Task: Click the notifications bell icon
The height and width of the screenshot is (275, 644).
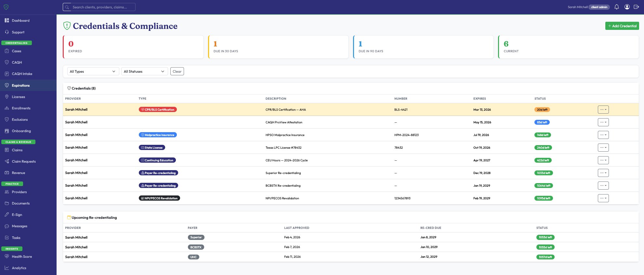Action: 616,7
